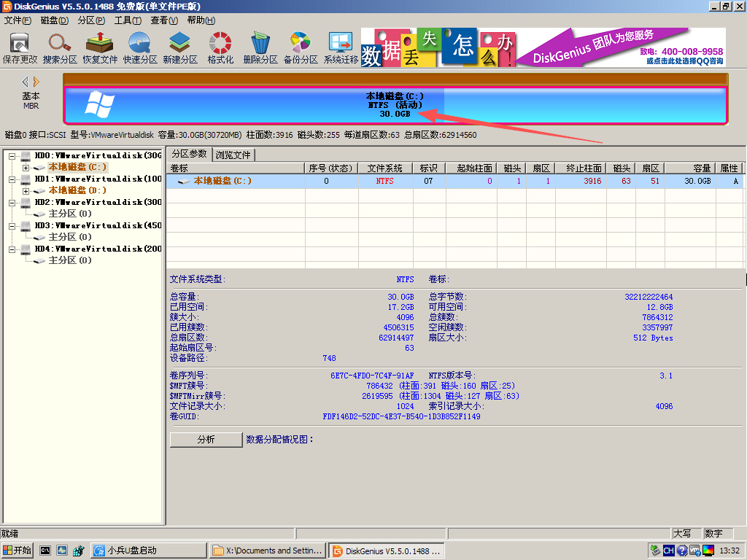The height and width of the screenshot is (560, 747).
Task: Open the 分区(P) menu in the menu bar
Action: [x=91, y=20]
